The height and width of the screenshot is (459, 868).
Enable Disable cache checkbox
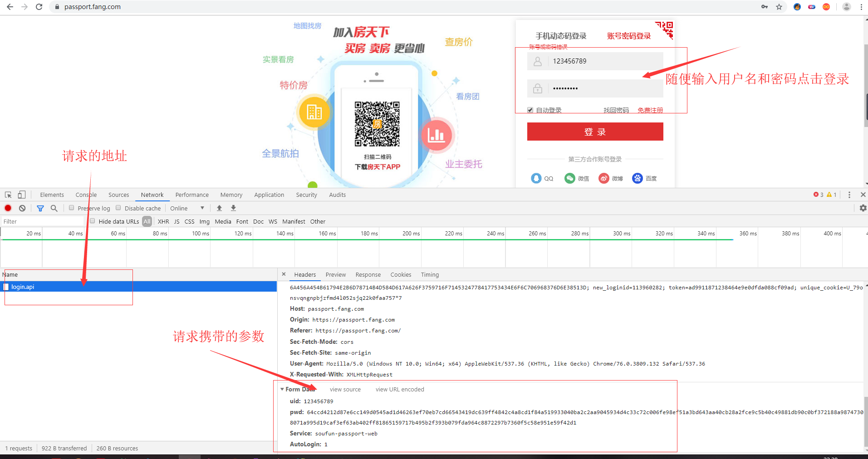click(x=118, y=208)
